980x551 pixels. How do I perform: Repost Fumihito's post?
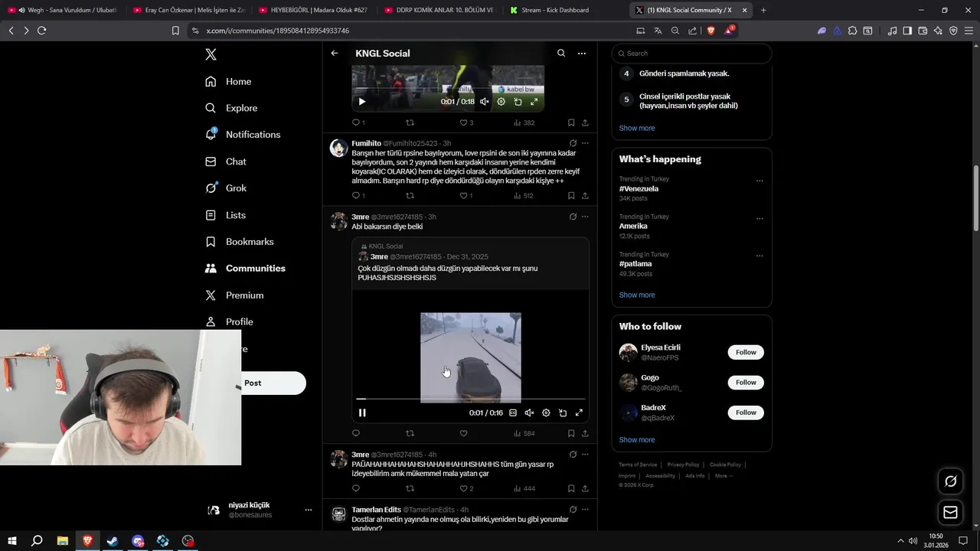tap(410, 196)
